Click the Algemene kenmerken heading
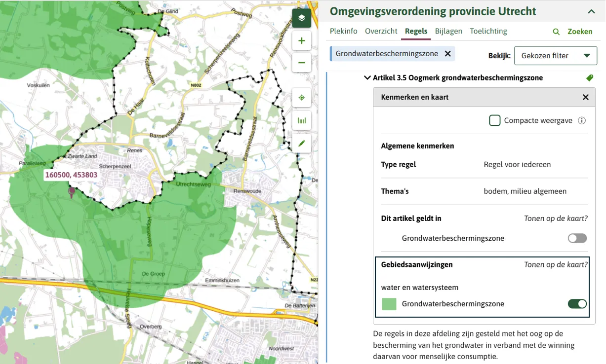The image size is (606, 364). tap(417, 146)
